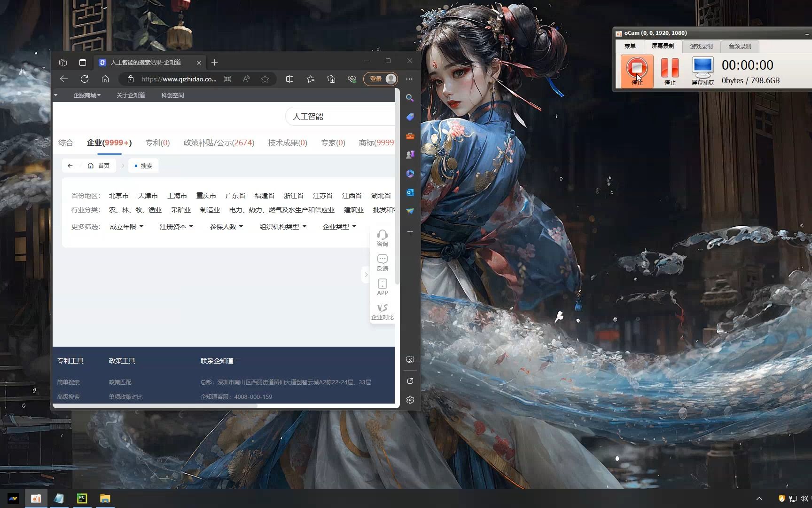Switch to 专家(0) tab

(333, 143)
